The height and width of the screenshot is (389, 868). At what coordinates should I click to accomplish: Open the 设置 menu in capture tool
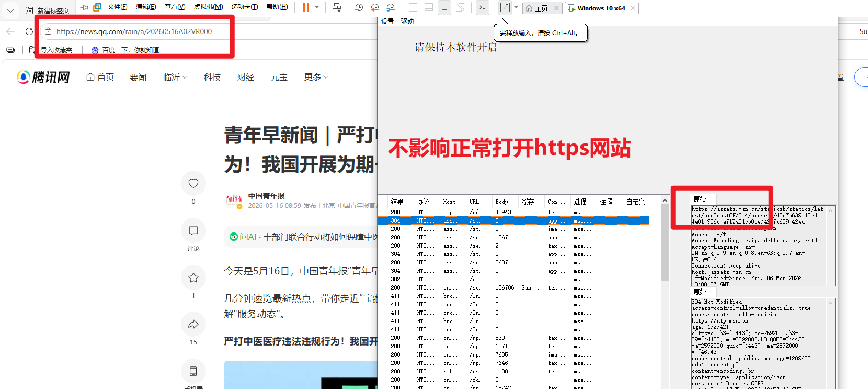(x=387, y=21)
